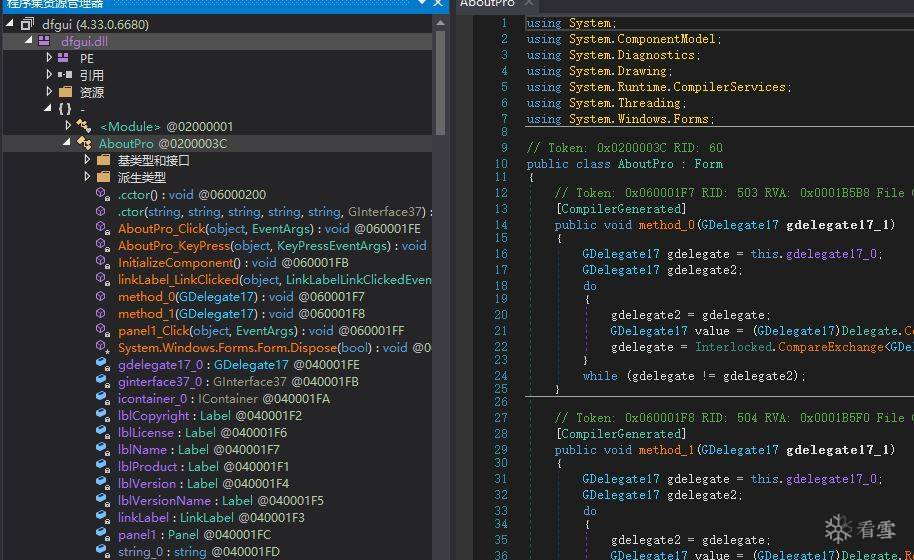The width and height of the screenshot is (914, 560).
Task: Click the panel1 field icon
Action: [103, 534]
